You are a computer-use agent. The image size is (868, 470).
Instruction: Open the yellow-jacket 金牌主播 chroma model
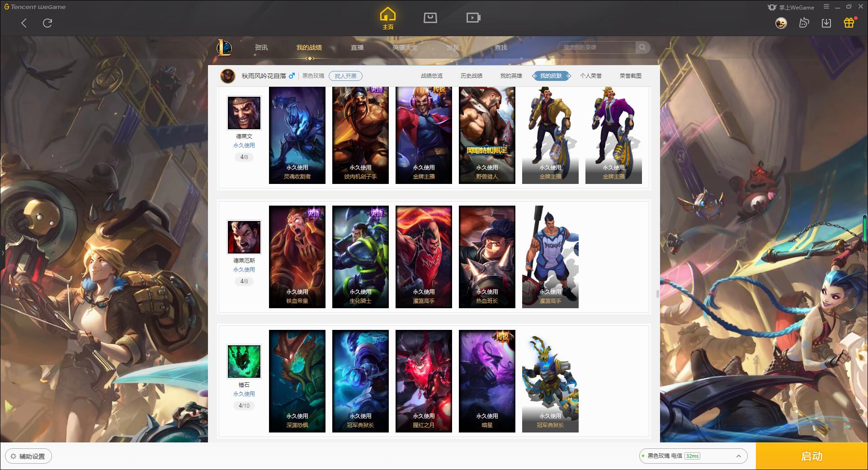[550, 135]
